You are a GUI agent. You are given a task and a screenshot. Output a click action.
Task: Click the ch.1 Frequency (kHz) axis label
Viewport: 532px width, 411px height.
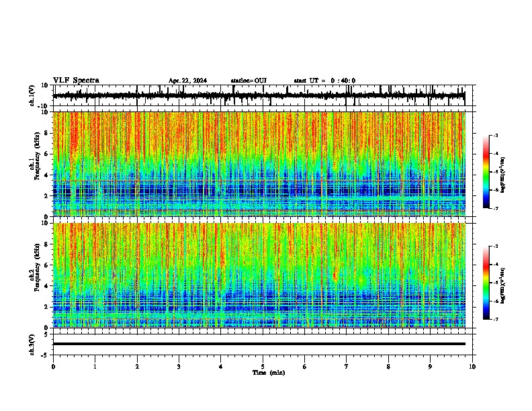pyautogui.click(x=34, y=155)
